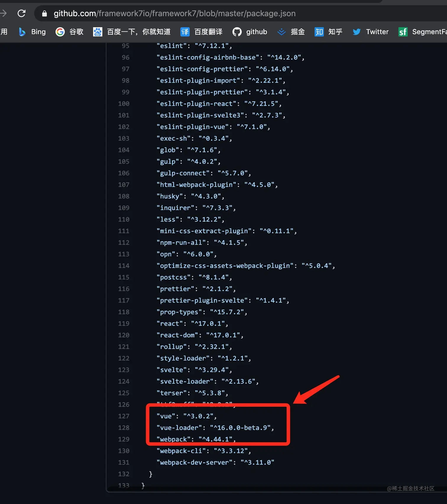This screenshot has height=504, width=447.
Task: Click the "mini-css-extract-plugin" line
Action: (x=227, y=231)
